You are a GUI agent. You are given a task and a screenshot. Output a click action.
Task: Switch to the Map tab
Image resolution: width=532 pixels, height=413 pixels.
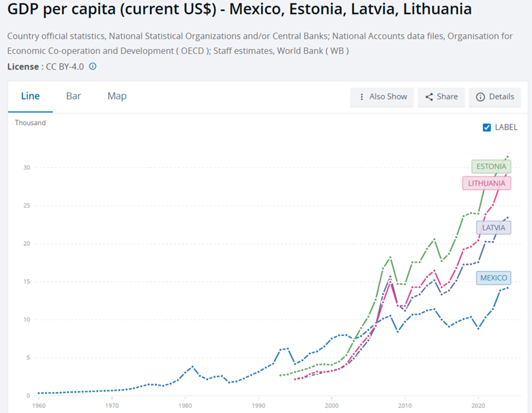(117, 96)
